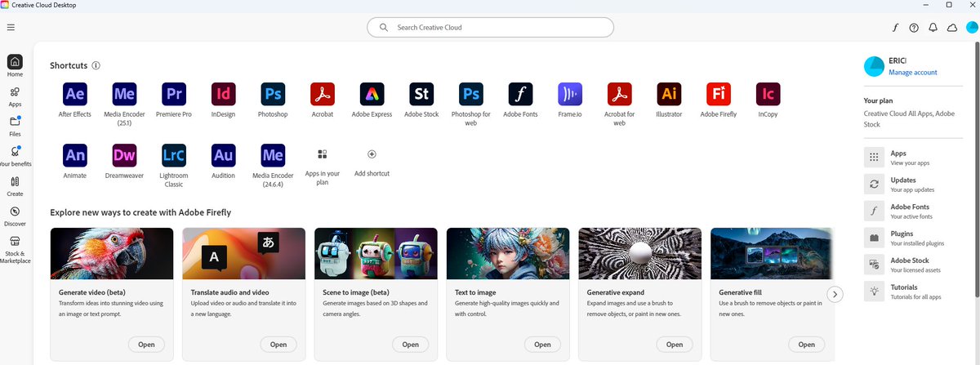This screenshot has width=980, height=365.
Task: Switch to Apps in the left sidebar
Action: click(15, 97)
